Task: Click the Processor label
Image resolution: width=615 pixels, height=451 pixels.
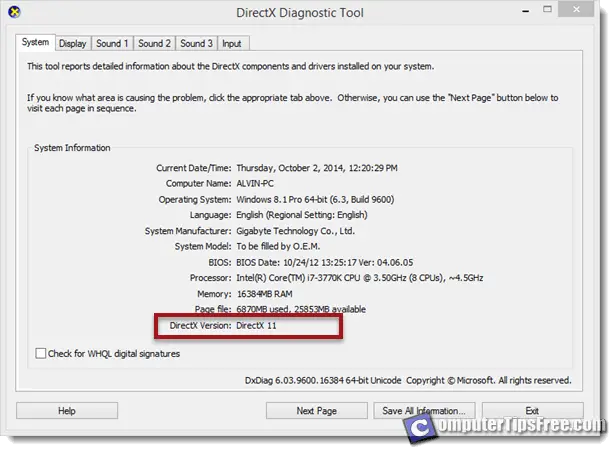Action: coord(211,278)
